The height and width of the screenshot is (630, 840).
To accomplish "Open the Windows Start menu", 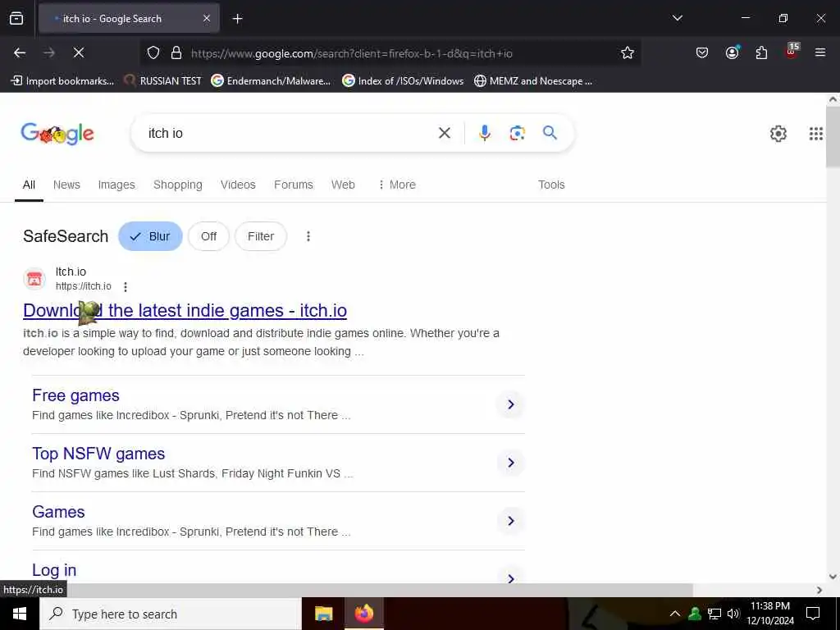I will pos(20,614).
